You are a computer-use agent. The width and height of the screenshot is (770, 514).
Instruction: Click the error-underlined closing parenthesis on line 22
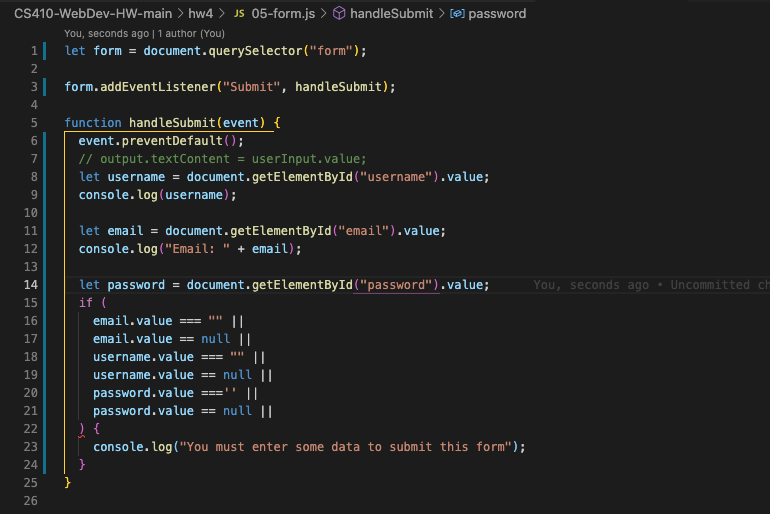82,430
